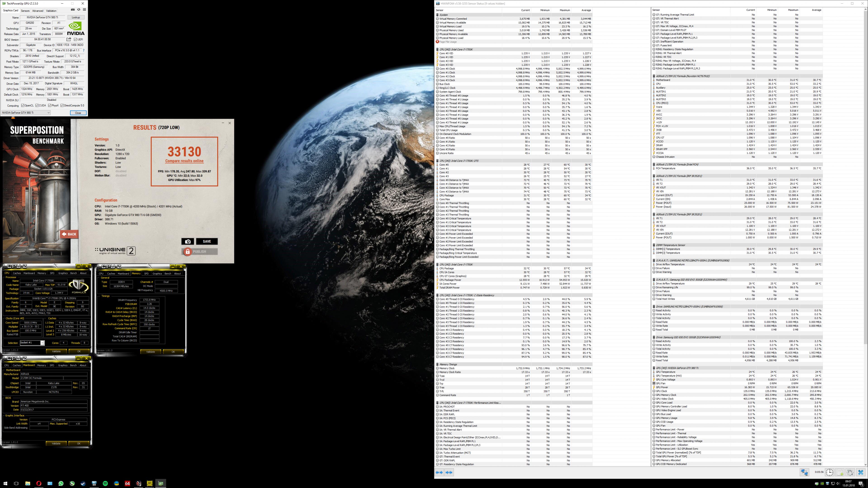Click the Spotify taskbar icon
868x488 pixels.
(105, 484)
